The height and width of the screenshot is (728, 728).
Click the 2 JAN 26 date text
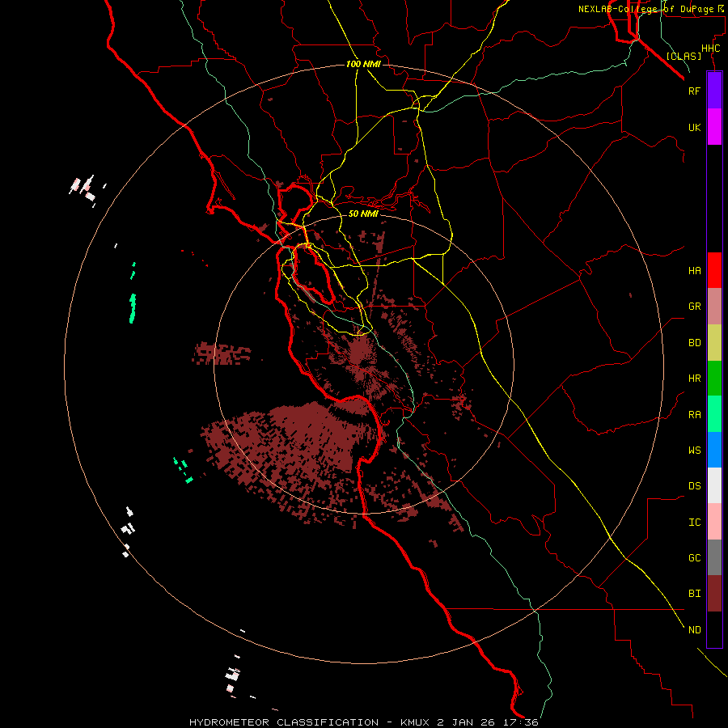[x=467, y=722]
